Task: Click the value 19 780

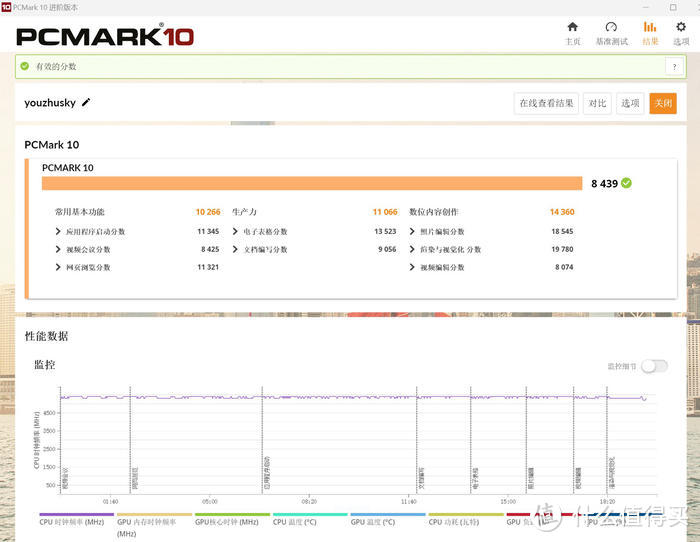Action: [562, 249]
